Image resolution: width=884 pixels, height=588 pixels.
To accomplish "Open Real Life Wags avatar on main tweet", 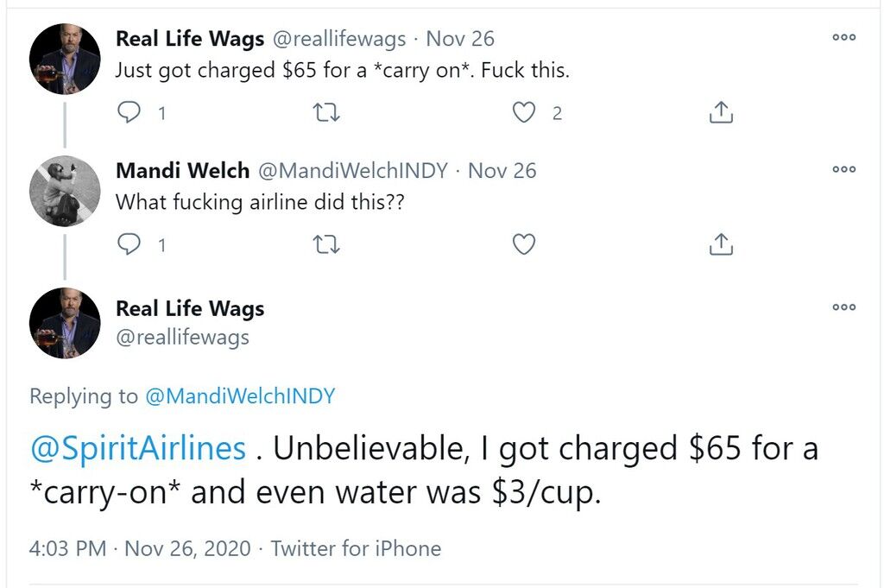I will (x=65, y=322).
